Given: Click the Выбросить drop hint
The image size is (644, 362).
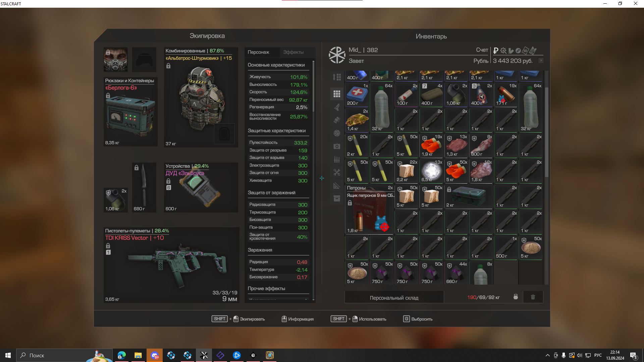Looking at the screenshot, I should pyautogui.click(x=422, y=319).
